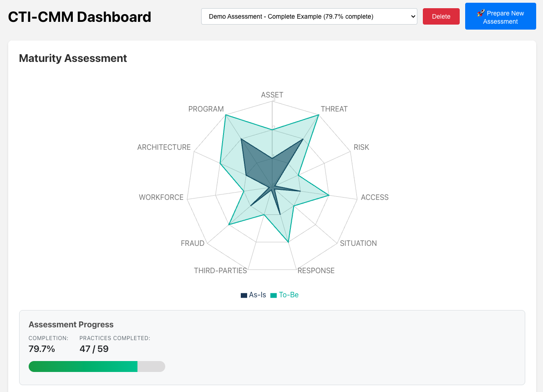The height and width of the screenshot is (392, 543).
Task: Select the SITUATION label on the radar chart
Action: [358, 243]
